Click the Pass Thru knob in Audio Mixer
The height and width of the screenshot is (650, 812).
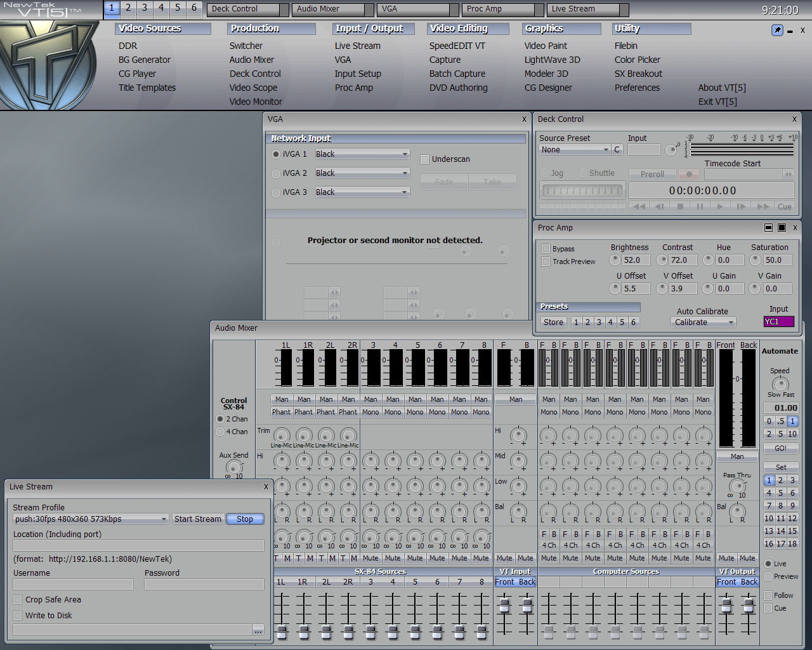(737, 487)
